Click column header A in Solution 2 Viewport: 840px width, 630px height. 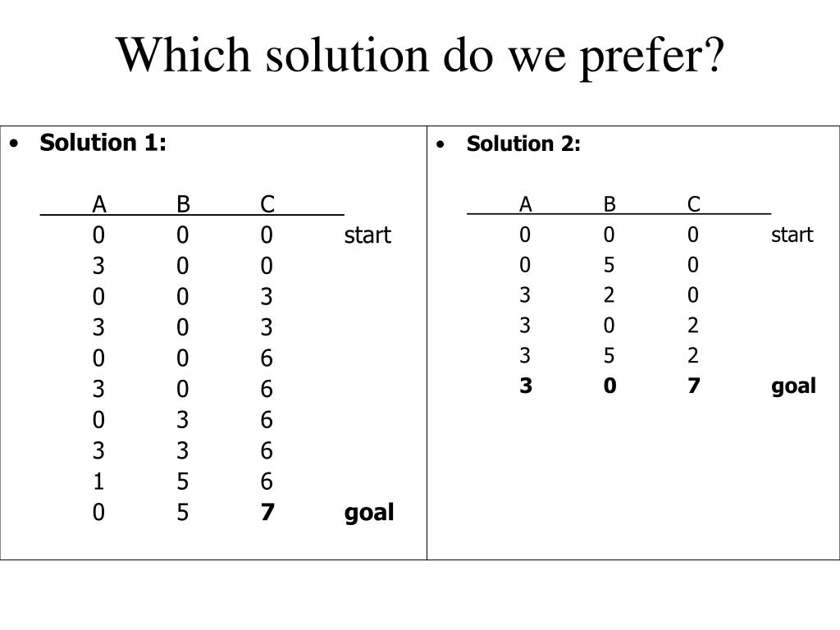click(x=526, y=204)
